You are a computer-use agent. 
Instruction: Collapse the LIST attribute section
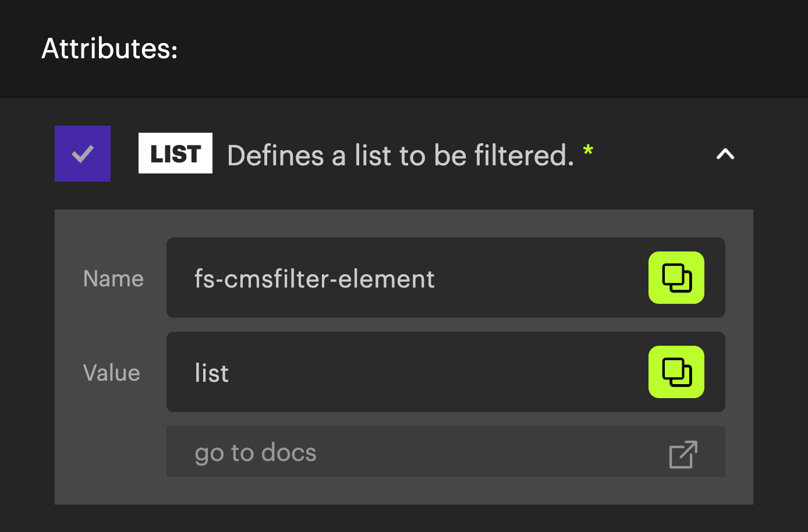(x=725, y=154)
